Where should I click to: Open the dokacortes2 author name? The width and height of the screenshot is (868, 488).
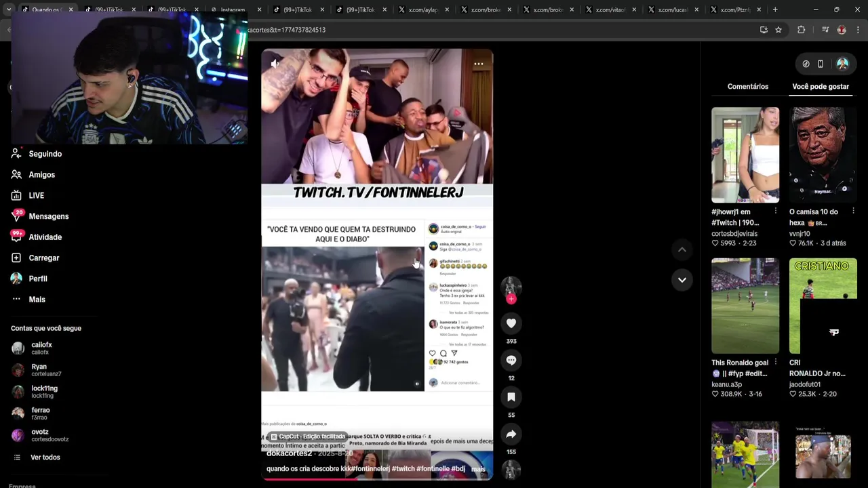tap(289, 453)
